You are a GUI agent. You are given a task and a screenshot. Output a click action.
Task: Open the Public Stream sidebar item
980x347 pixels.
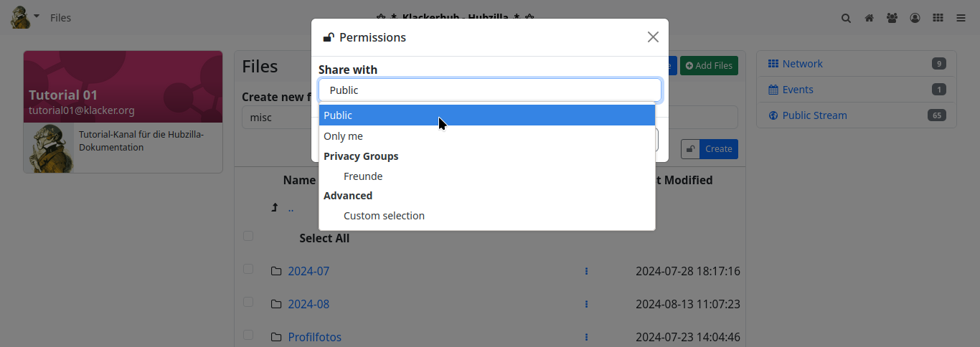[814, 115]
